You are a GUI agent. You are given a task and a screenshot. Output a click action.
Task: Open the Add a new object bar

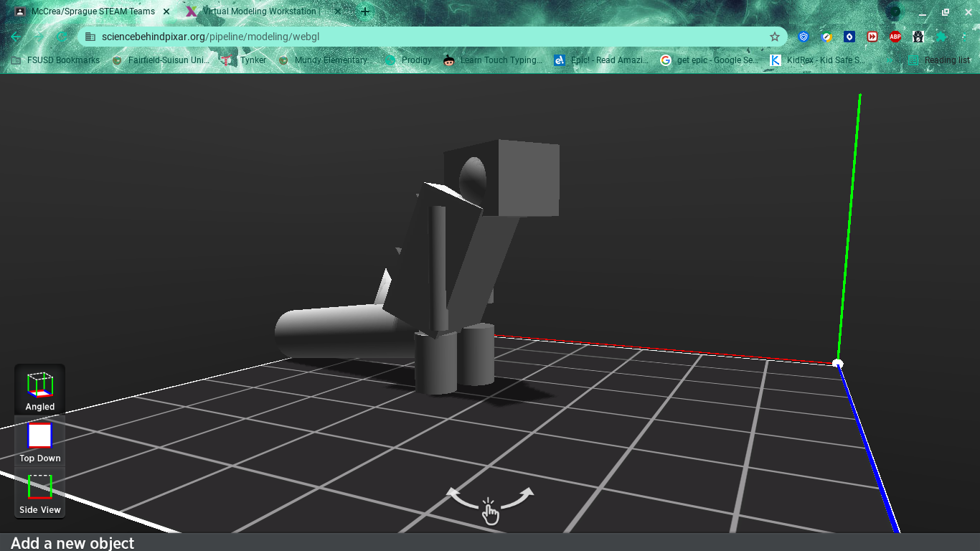(x=490, y=542)
